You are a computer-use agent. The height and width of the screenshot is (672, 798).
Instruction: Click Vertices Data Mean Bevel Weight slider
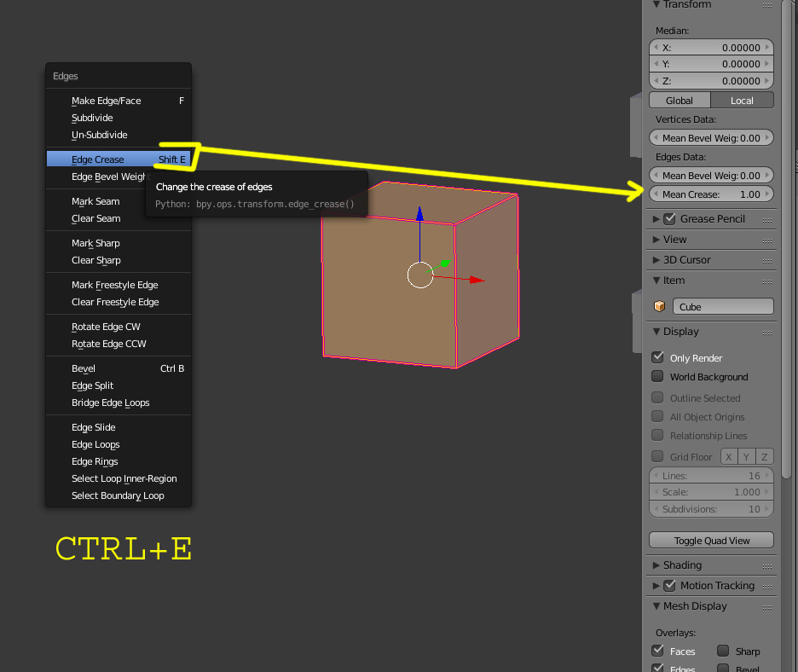click(712, 138)
